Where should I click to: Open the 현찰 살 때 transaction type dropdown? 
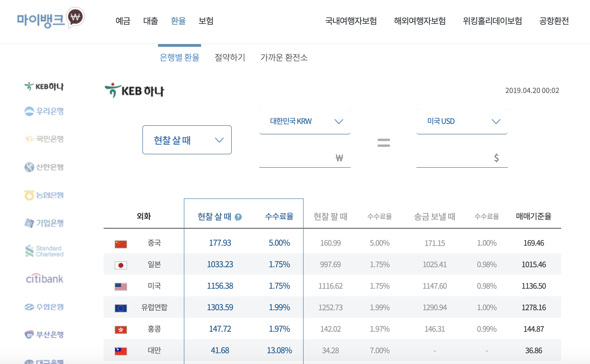coord(187,140)
